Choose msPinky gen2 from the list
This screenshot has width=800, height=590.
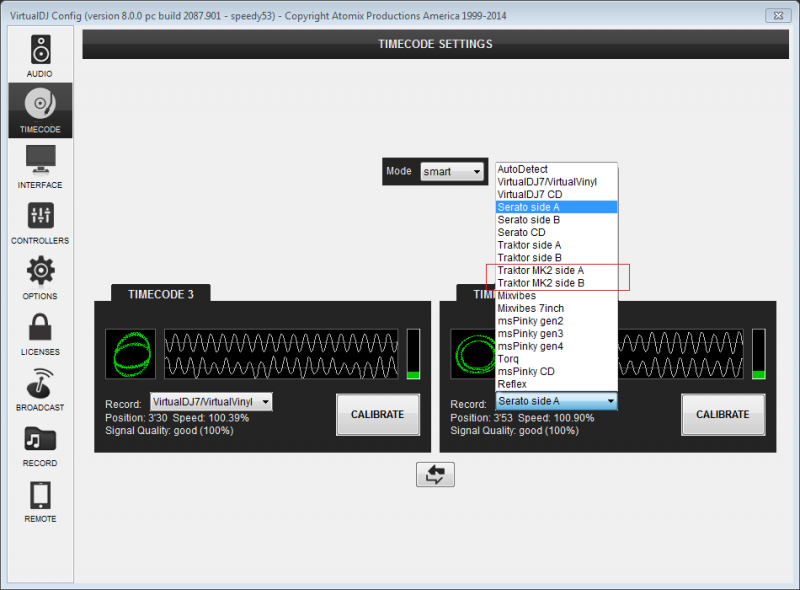[556, 321]
